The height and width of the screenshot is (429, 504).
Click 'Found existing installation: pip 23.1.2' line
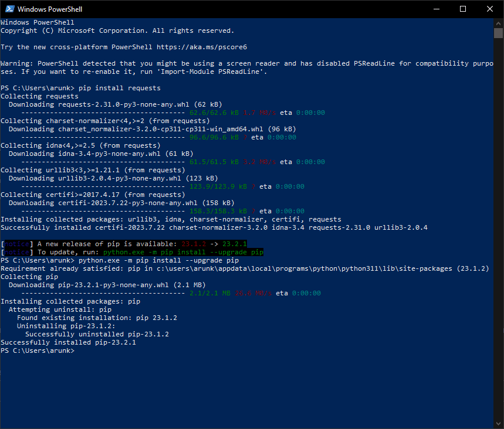coord(97,318)
